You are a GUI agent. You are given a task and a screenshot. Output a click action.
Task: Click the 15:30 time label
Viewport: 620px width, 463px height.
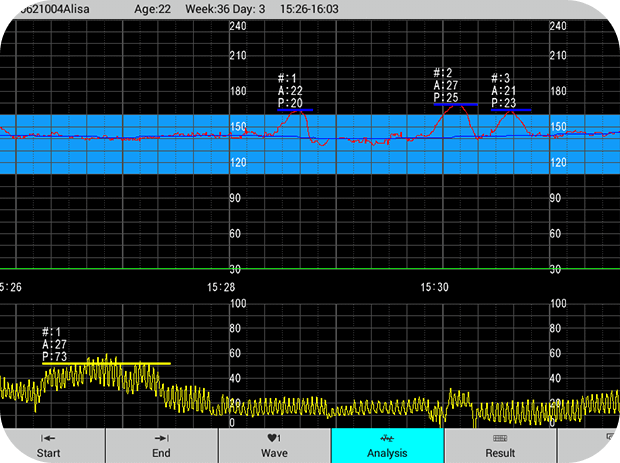[x=435, y=287]
